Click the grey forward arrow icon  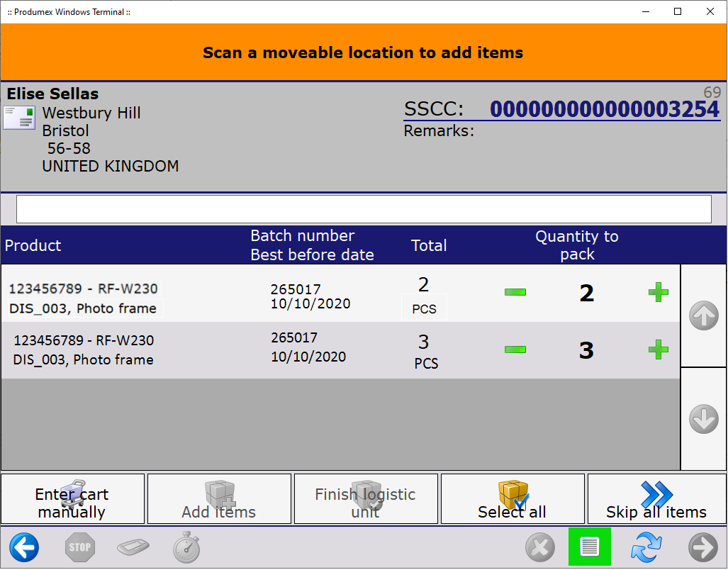702,547
